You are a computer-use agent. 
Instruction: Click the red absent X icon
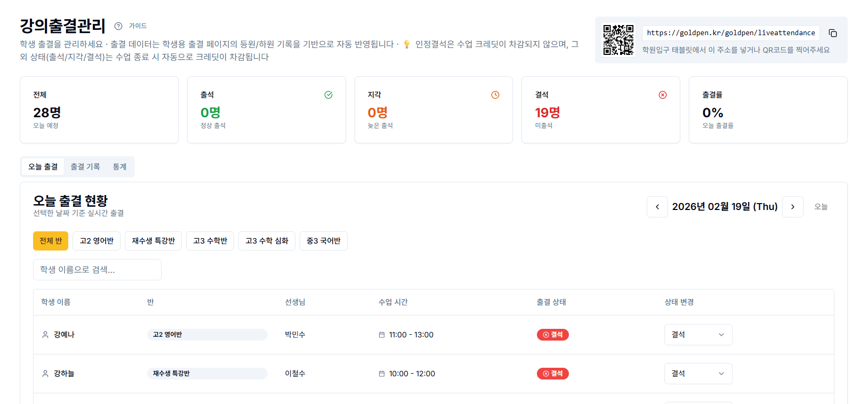(663, 95)
